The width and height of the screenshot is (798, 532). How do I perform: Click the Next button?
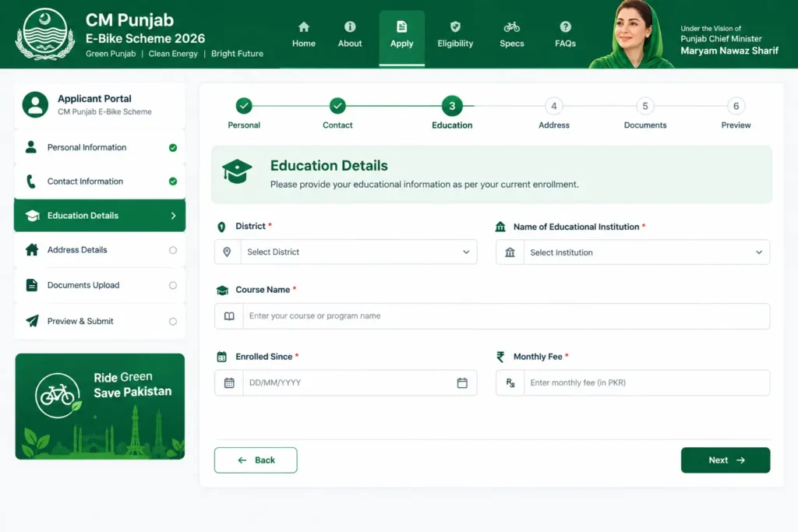click(x=726, y=460)
